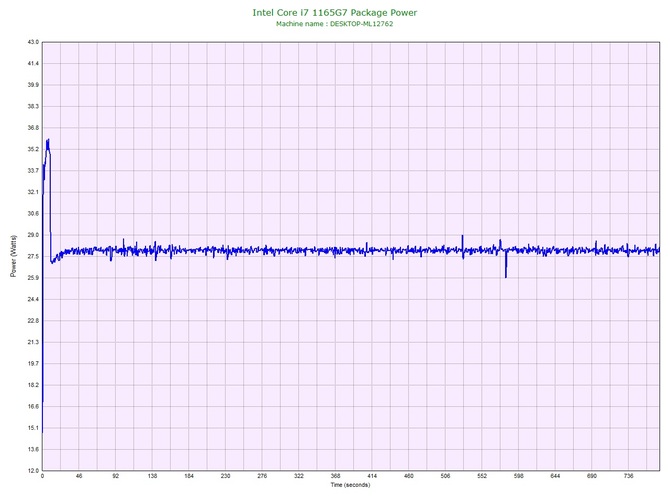Click the 12.0 y-axis tick label
670x502 pixels.
click(33, 471)
